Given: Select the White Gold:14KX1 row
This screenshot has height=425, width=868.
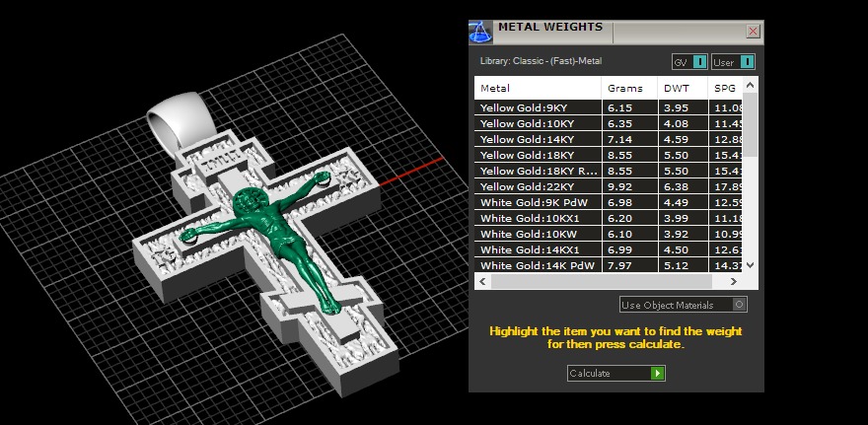Looking at the screenshot, I should point(609,249).
